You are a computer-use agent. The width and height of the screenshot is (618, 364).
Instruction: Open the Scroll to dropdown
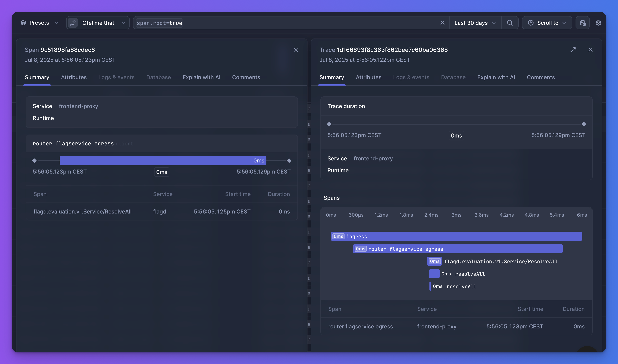click(547, 23)
